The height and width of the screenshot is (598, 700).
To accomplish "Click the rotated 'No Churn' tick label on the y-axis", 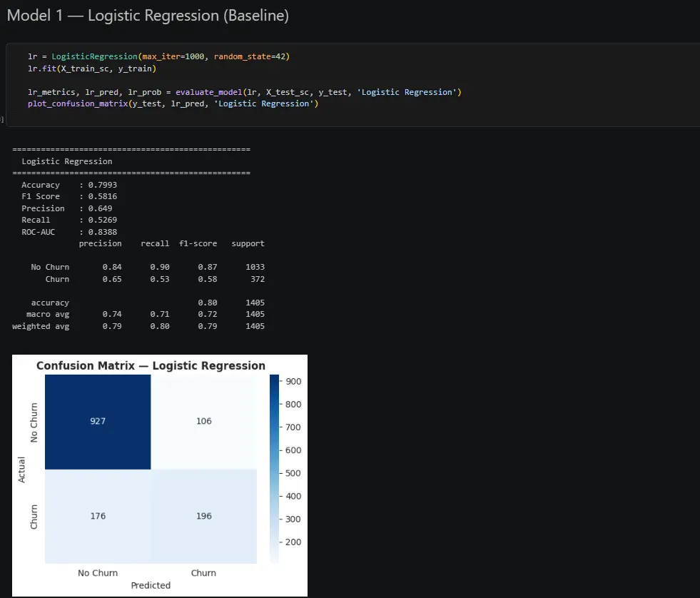I will coord(34,422).
